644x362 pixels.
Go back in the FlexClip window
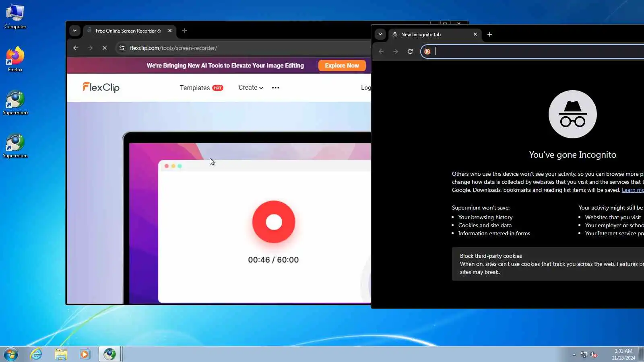(76, 48)
